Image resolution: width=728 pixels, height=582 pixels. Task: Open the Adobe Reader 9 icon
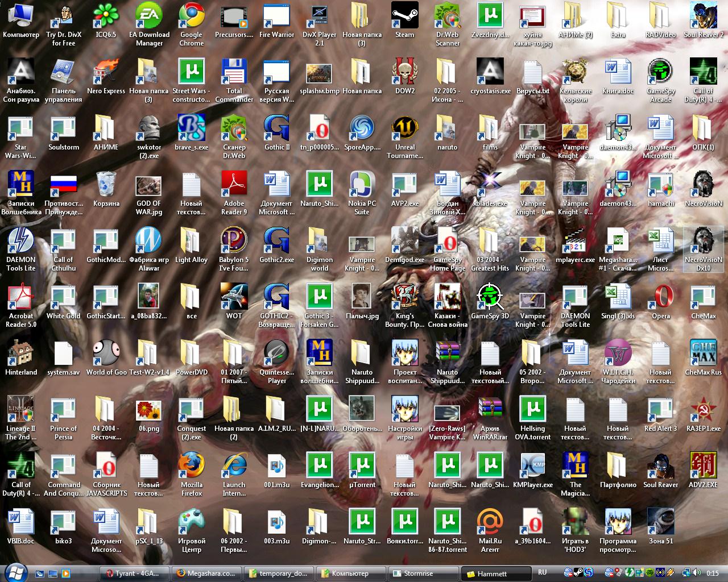point(234,185)
